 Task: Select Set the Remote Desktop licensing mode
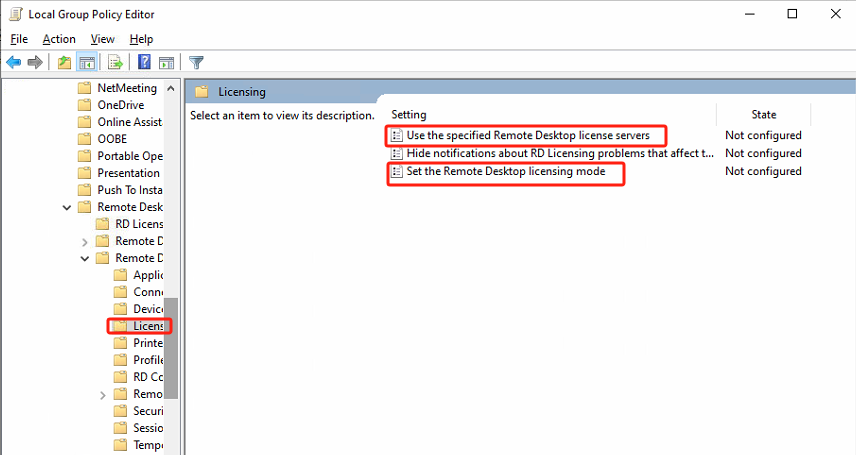(506, 172)
